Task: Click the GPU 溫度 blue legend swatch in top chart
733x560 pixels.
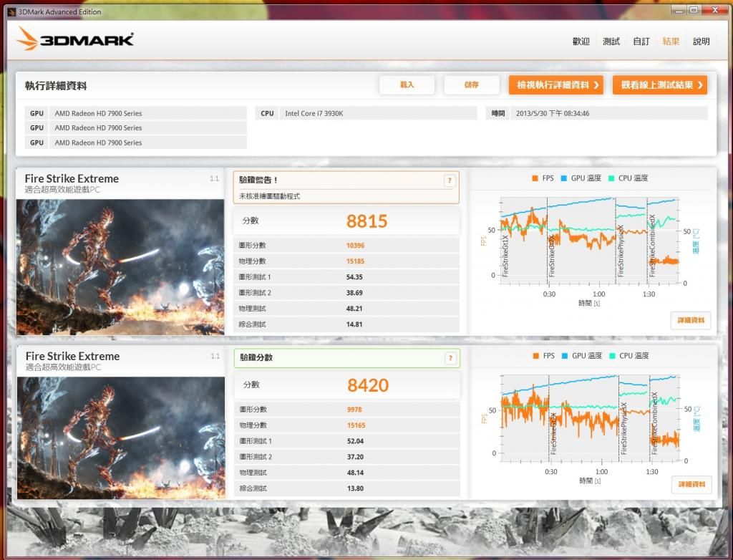Action: point(563,178)
